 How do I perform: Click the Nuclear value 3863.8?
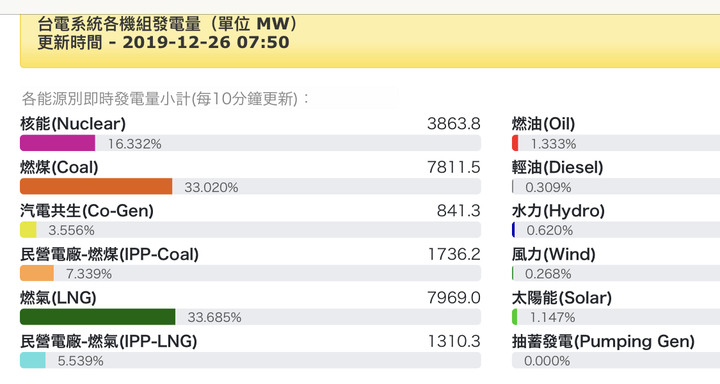[x=454, y=124]
